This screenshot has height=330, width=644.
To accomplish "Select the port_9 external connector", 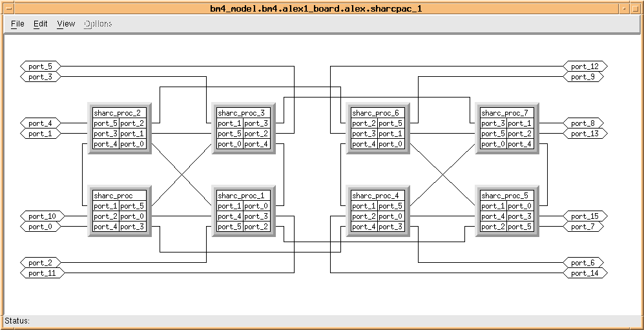I will point(583,77).
